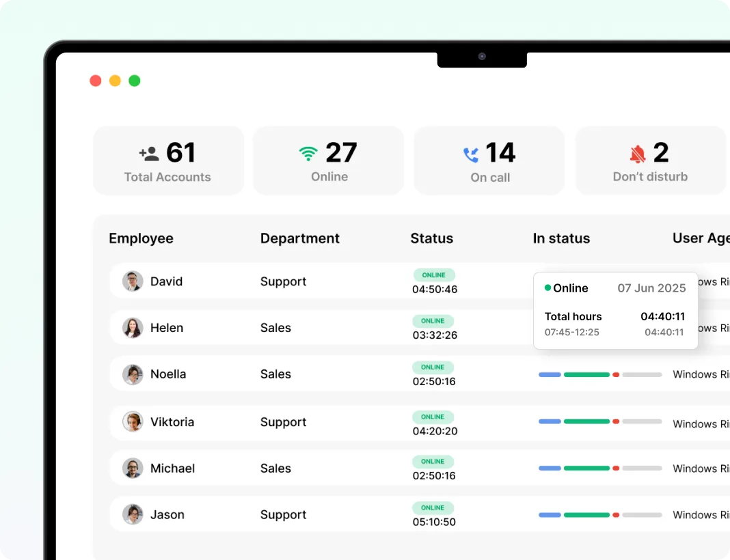Click the Don't disturb card showing 2

649,160
